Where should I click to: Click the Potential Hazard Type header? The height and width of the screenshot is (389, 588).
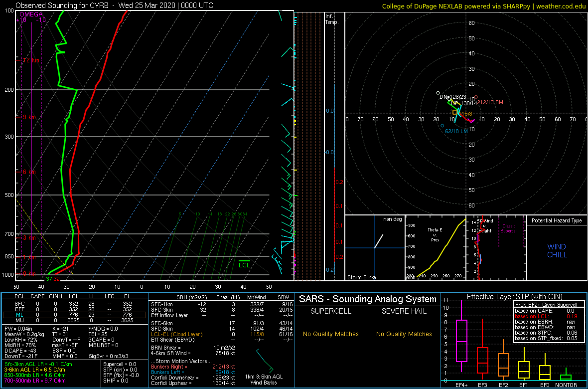[556, 220]
